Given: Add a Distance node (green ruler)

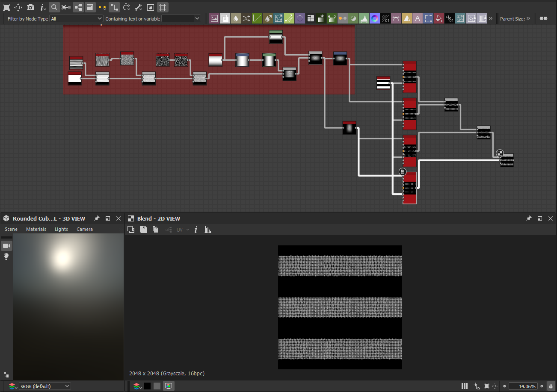Looking at the screenshot, I should coord(289,18).
